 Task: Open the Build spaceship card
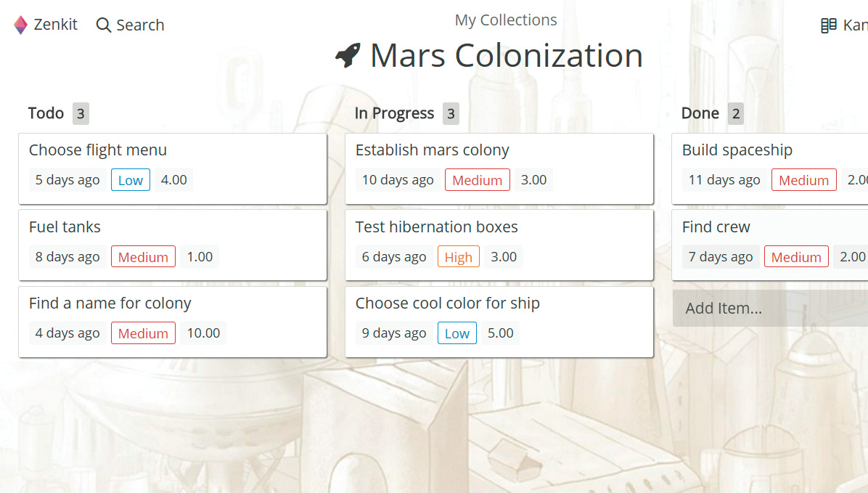737,150
